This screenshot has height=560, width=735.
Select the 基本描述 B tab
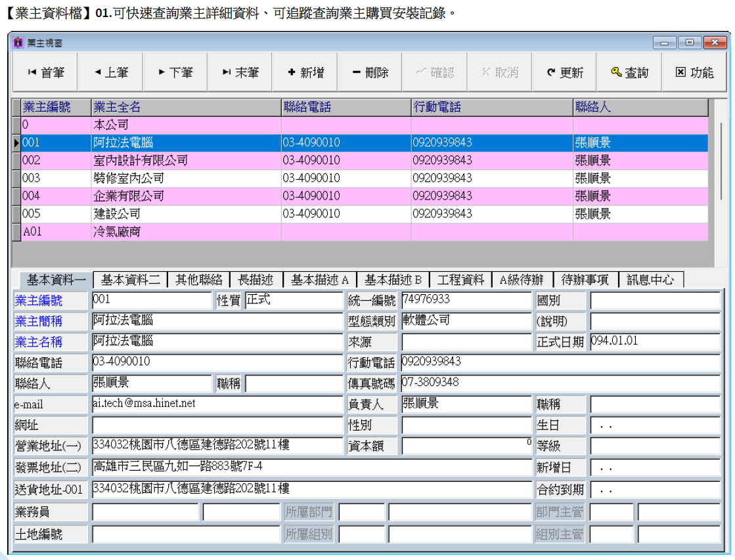point(393,280)
